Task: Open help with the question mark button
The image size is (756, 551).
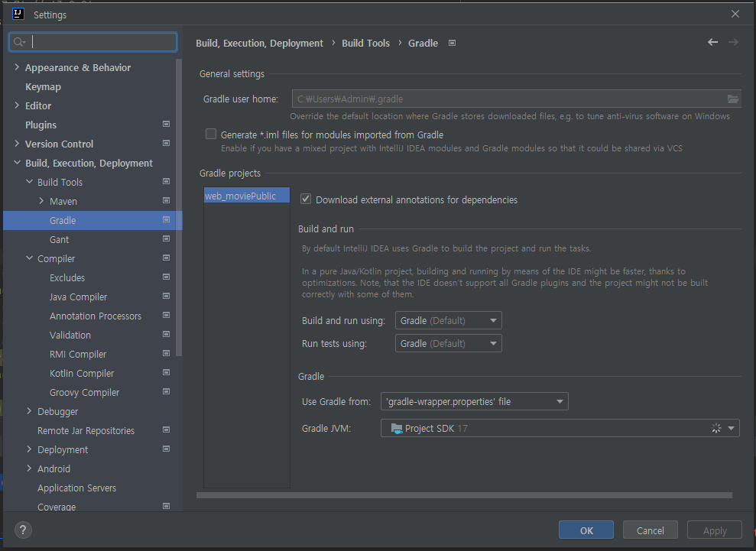Action: 23,530
